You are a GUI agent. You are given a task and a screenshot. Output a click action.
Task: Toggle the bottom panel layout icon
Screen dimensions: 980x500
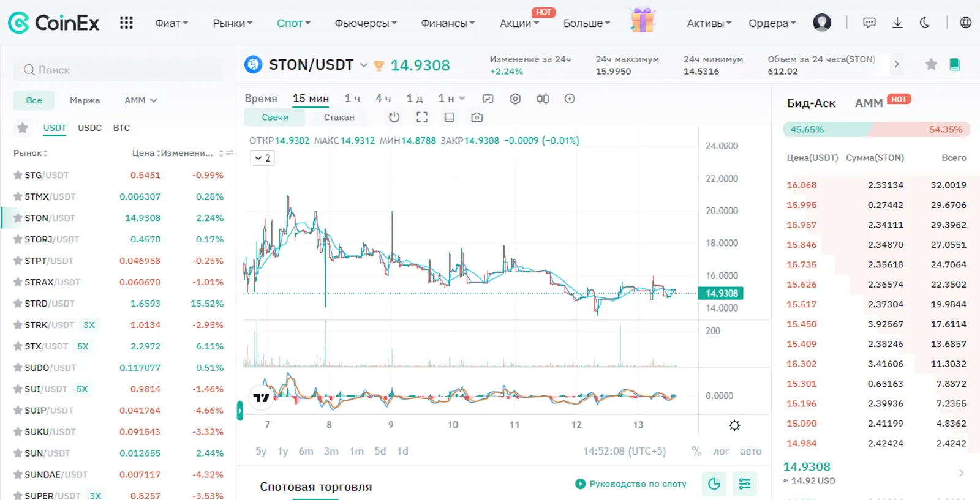449,117
